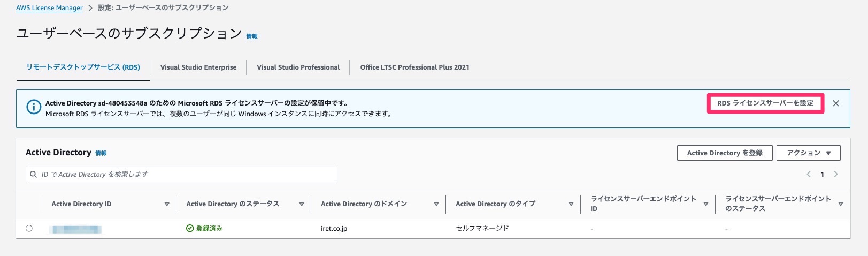Sort by Active Directory のタイプ column arrow
Image resolution: width=868 pixels, height=256 pixels.
(x=571, y=204)
